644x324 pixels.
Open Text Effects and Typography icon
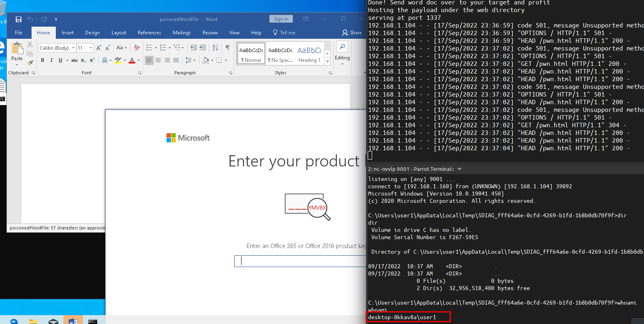click(x=105, y=60)
